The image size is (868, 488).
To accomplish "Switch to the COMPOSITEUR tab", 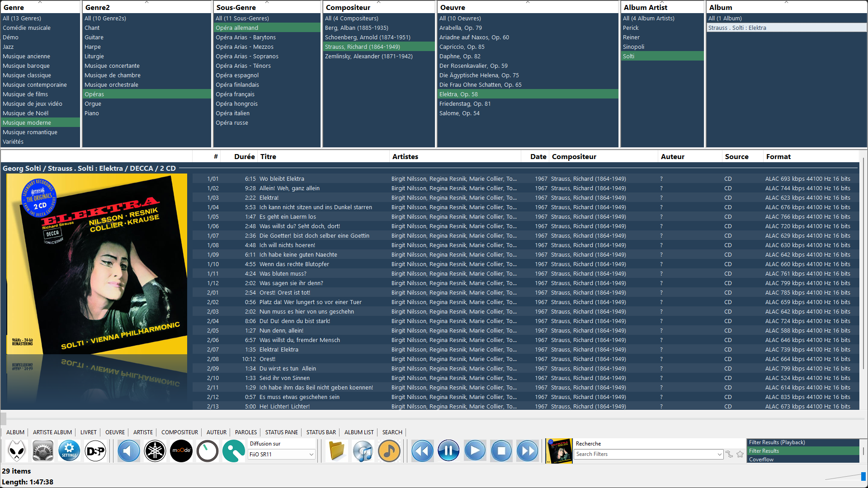I will (180, 432).
